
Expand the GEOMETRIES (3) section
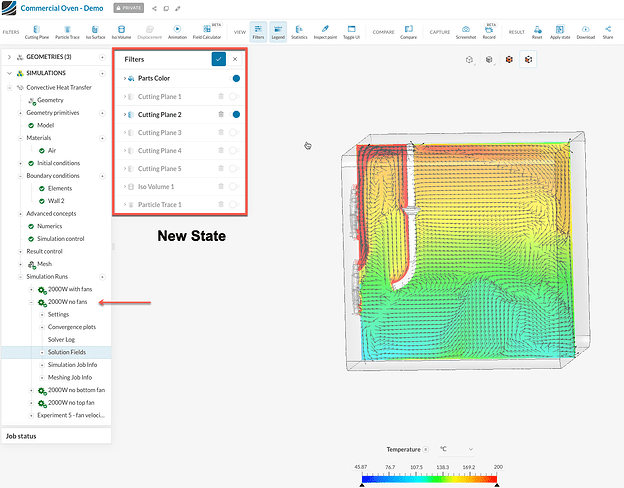[9, 57]
